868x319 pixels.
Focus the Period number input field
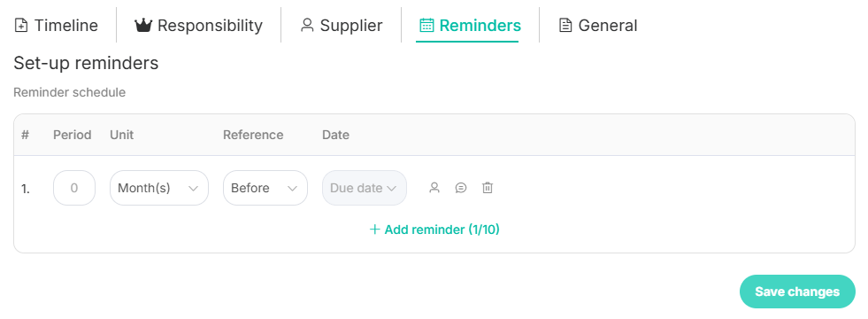(x=74, y=188)
